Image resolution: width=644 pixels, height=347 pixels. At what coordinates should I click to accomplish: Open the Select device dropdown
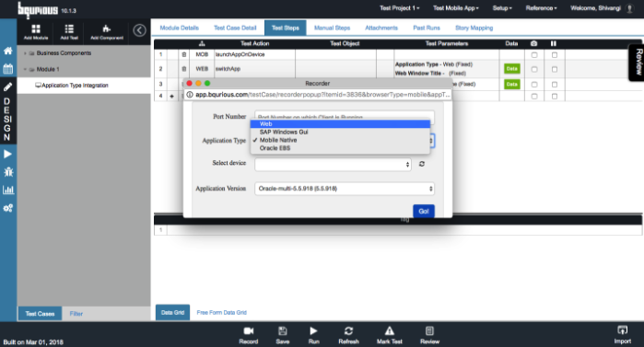(334, 165)
